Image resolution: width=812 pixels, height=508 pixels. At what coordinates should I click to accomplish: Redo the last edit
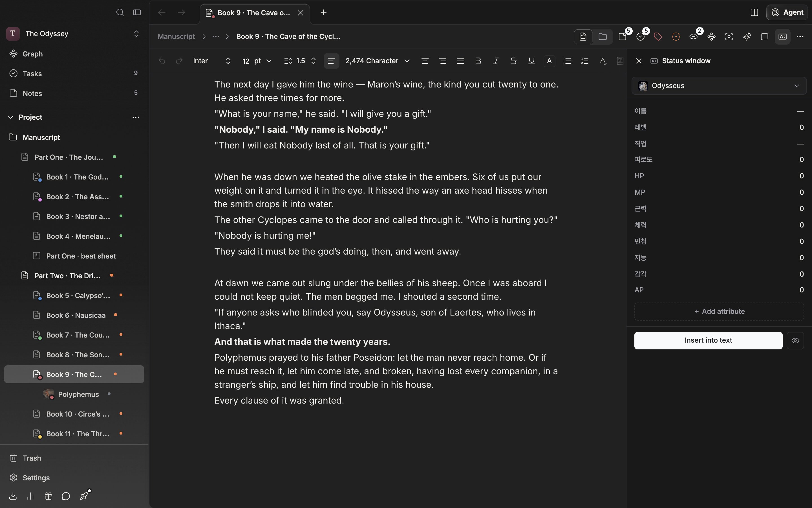[179, 61]
